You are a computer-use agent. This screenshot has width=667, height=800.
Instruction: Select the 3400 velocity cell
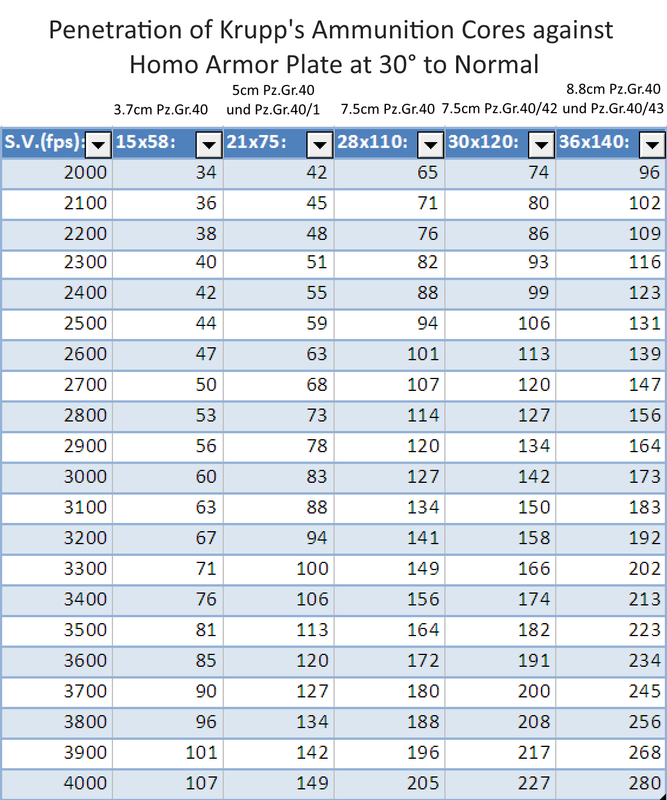[x=57, y=600]
